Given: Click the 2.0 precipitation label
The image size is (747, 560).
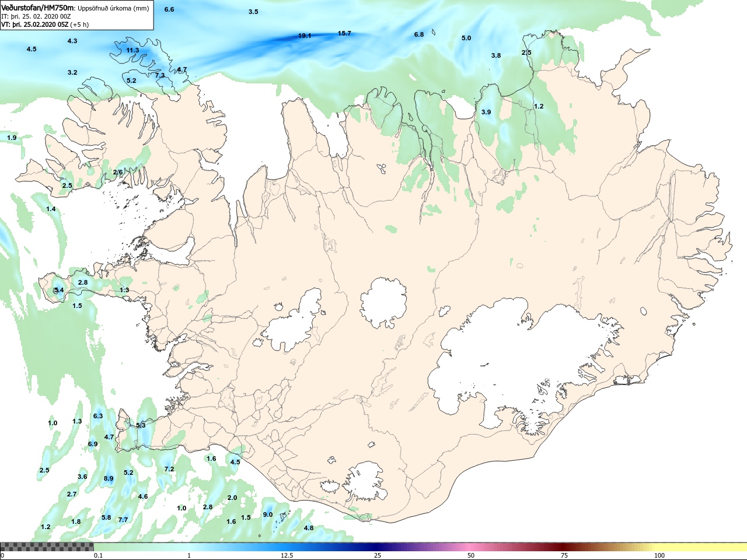Looking at the screenshot, I should point(232,498).
